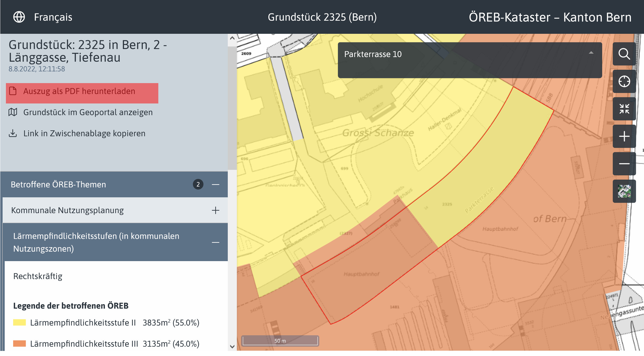Click the badge showing 2 themes
The image size is (644, 356).
(x=198, y=184)
